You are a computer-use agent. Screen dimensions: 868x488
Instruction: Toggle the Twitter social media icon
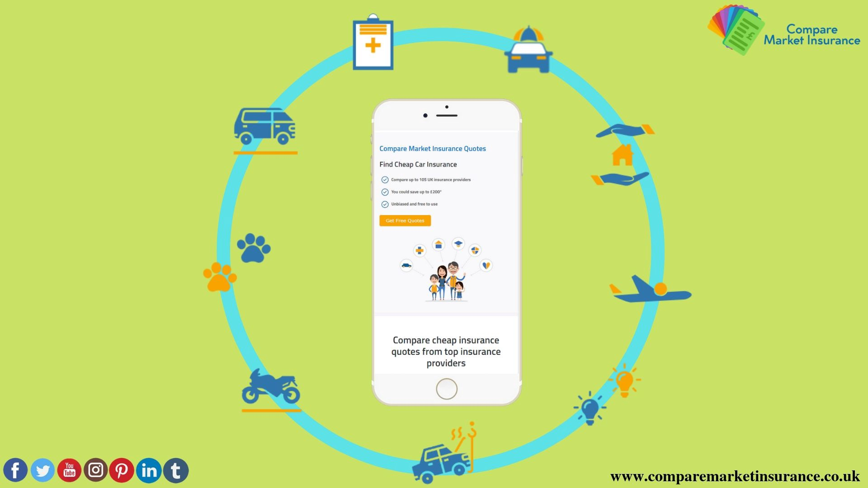tap(42, 470)
